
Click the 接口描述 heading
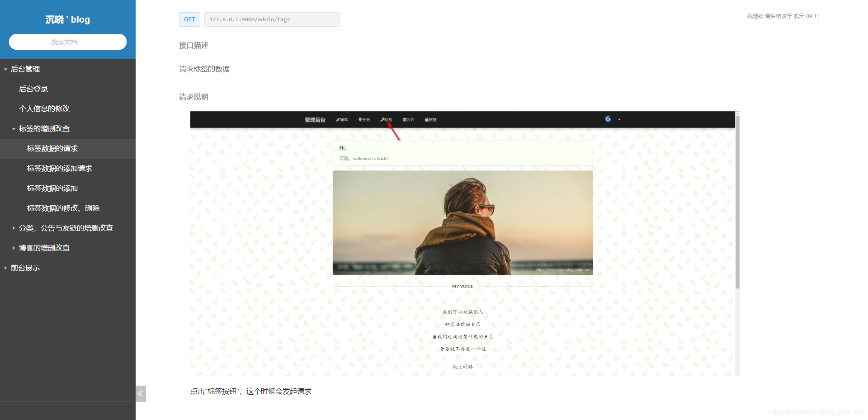[x=193, y=45]
